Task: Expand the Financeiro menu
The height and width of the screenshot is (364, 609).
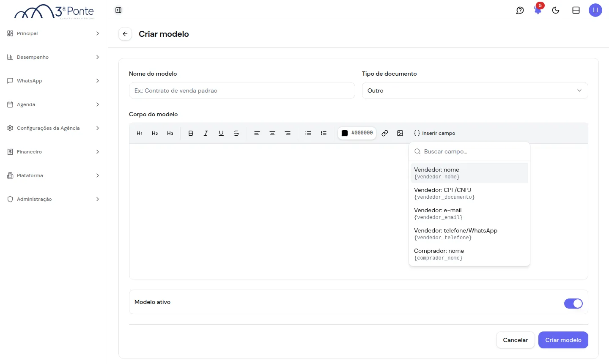Action: pos(54,152)
